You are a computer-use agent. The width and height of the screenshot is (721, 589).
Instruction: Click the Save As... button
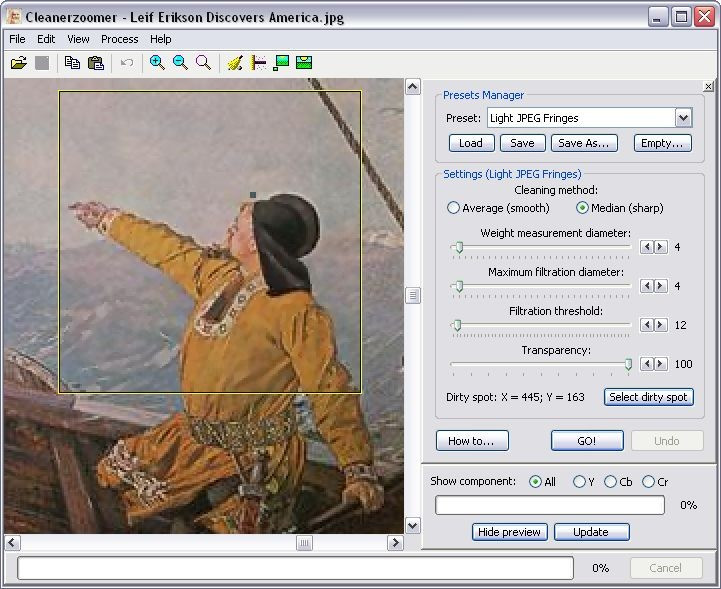(584, 143)
